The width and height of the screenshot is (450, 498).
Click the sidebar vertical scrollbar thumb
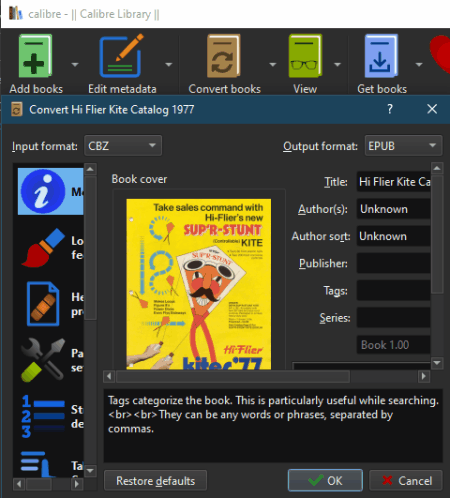pyautogui.click(x=90, y=248)
